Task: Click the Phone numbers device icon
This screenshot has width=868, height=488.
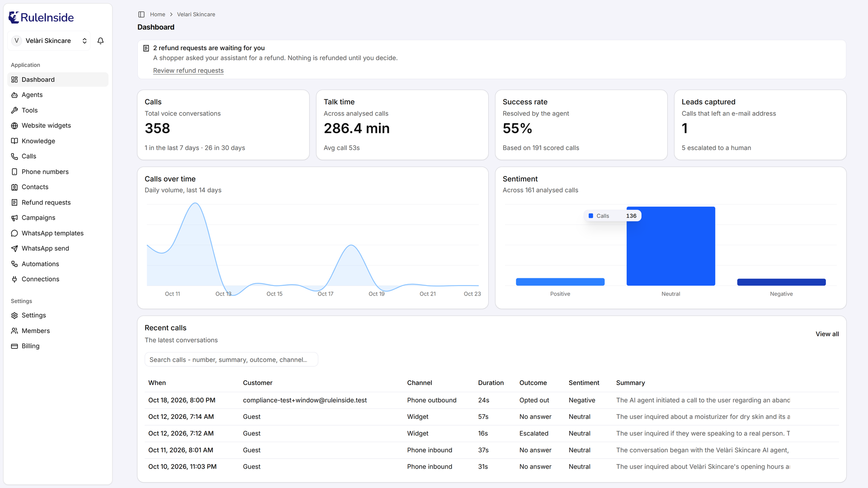Action: pos(14,172)
